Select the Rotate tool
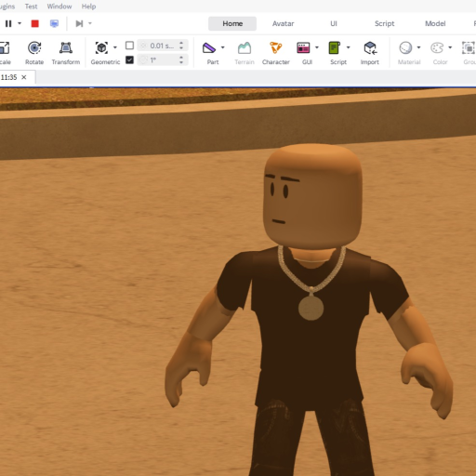The height and width of the screenshot is (476, 476). [34, 53]
